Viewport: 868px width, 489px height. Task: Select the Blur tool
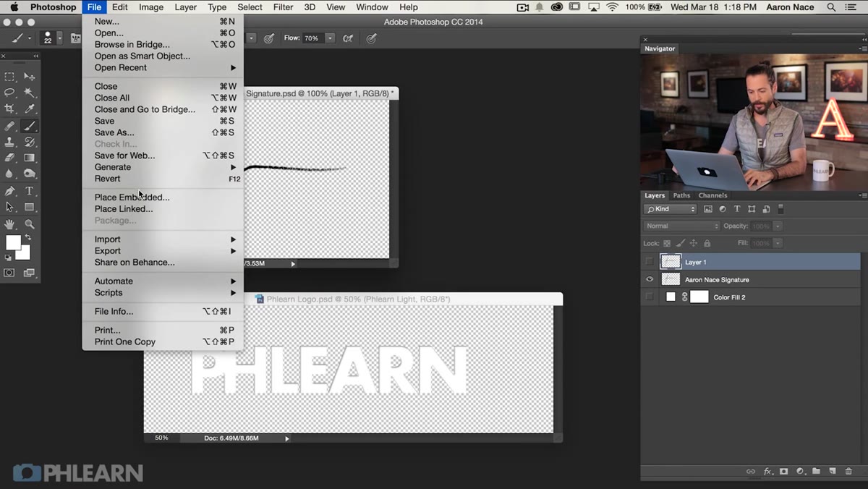9,174
